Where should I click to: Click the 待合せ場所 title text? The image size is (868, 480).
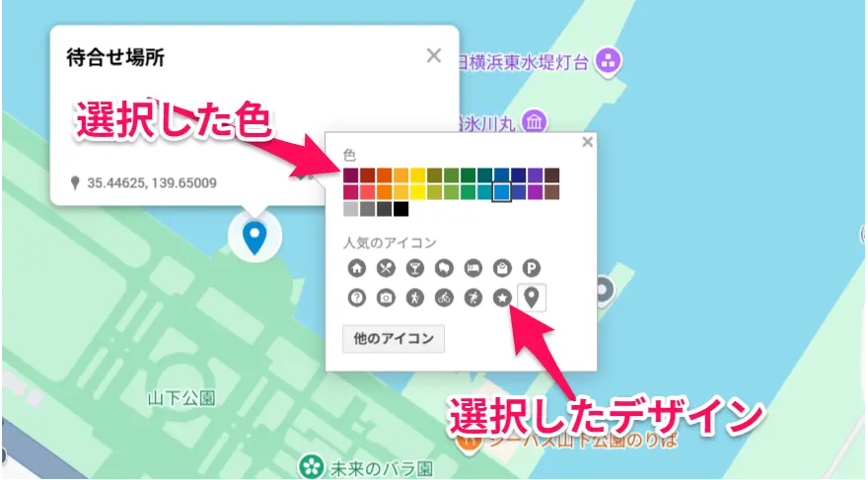pos(115,57)
